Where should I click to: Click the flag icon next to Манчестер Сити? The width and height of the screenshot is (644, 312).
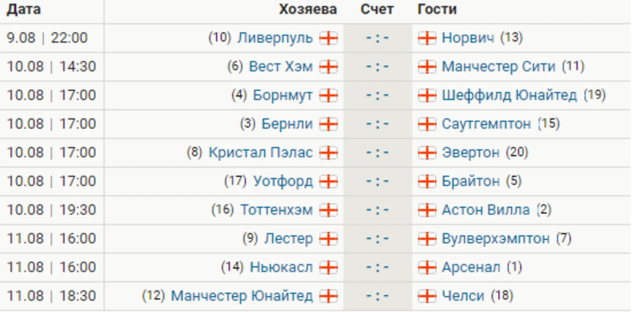(427, 67)
